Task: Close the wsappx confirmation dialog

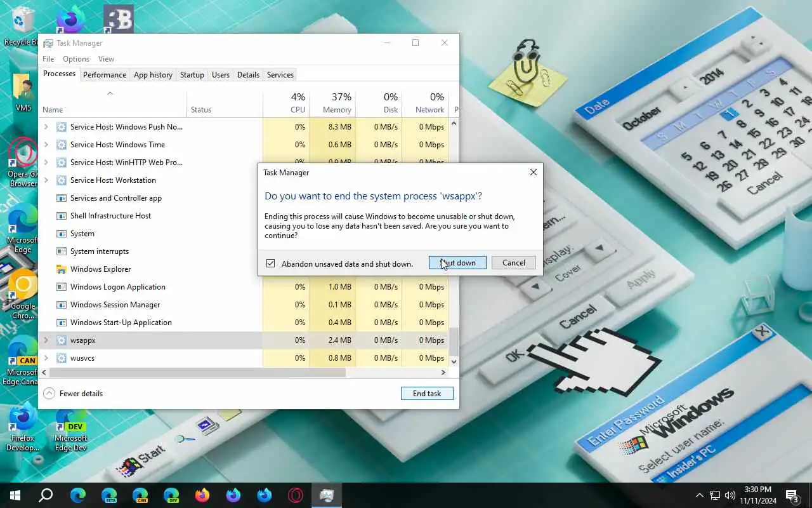Action: (x=533, y=172)
